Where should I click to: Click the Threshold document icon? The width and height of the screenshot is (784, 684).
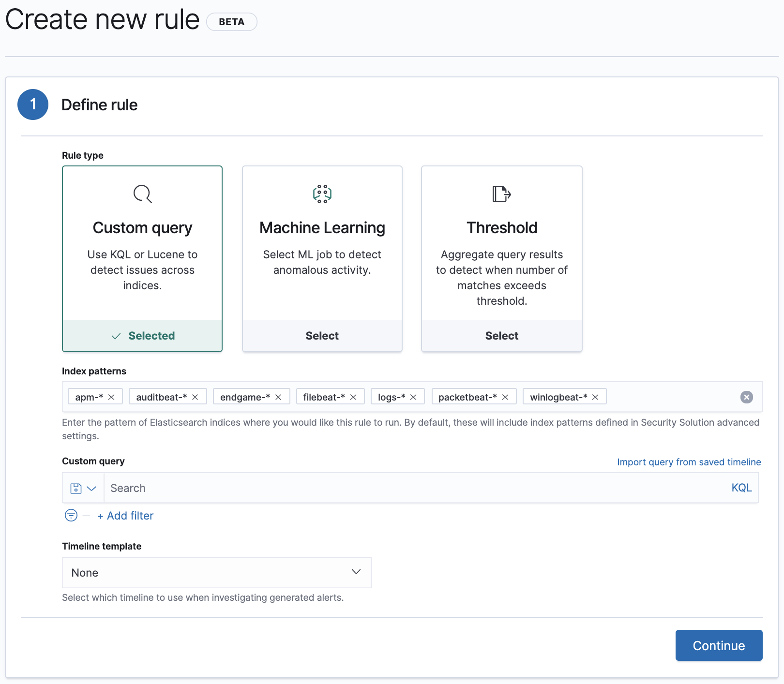[501, 194]
